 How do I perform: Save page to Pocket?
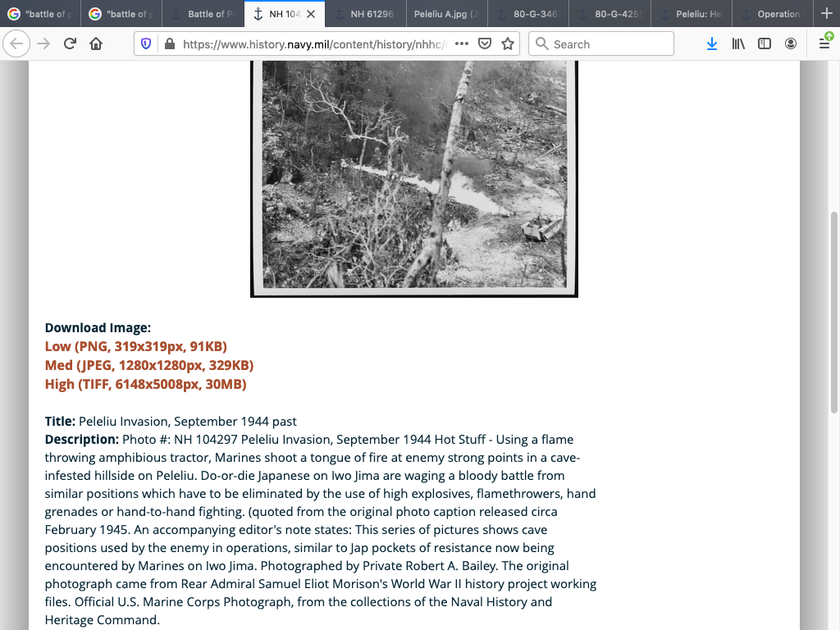click(x=485, y=44)
